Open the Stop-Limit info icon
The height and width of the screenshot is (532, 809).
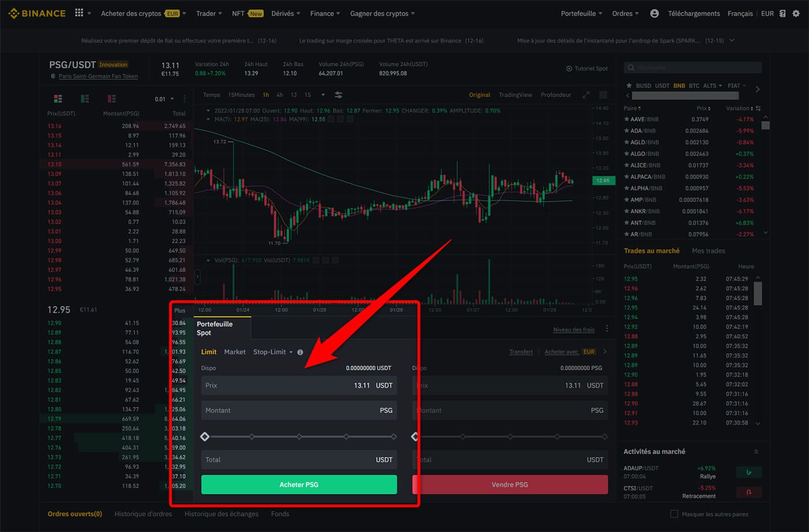point(300,352)
